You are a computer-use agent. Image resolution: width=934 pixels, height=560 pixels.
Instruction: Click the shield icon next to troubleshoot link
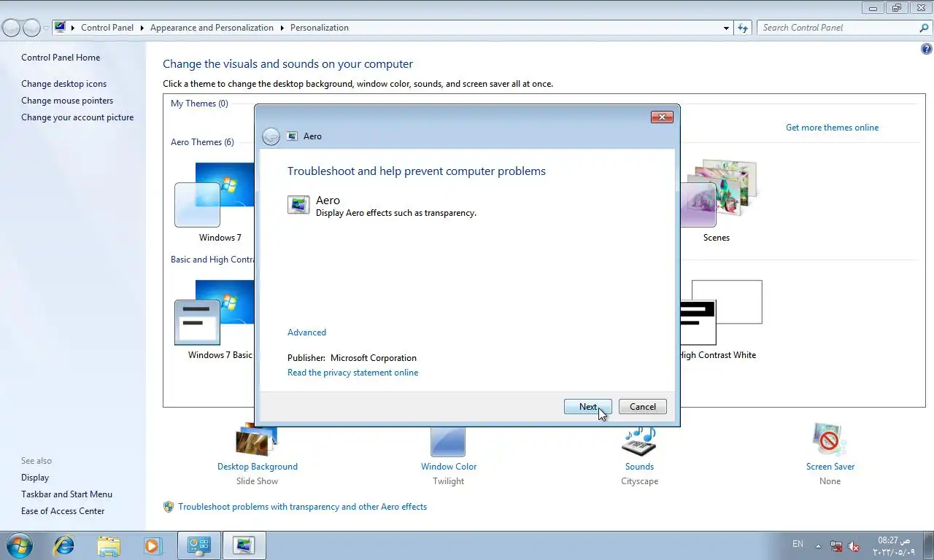click(169, 507)
